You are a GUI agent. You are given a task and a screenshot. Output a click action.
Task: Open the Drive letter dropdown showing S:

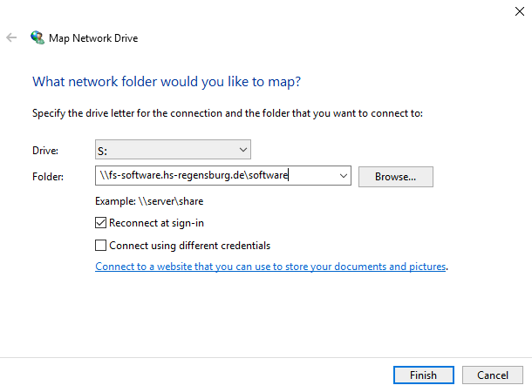[173, 150]
